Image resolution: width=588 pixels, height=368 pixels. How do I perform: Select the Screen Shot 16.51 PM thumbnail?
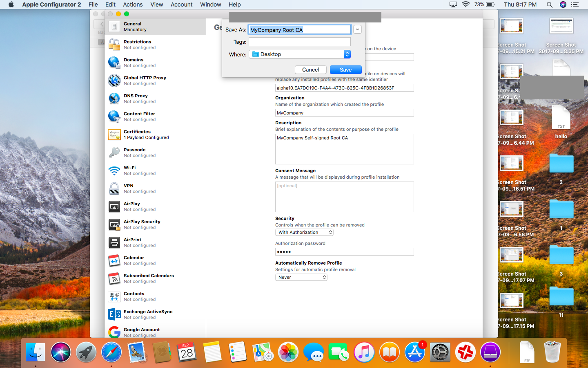tap(512, 164)
